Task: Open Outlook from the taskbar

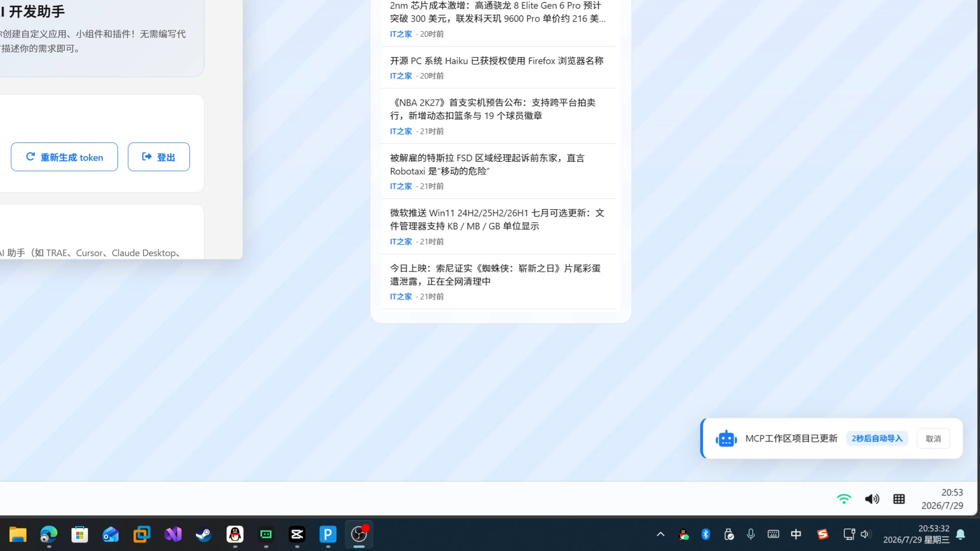Action: (x=111, y=535)
